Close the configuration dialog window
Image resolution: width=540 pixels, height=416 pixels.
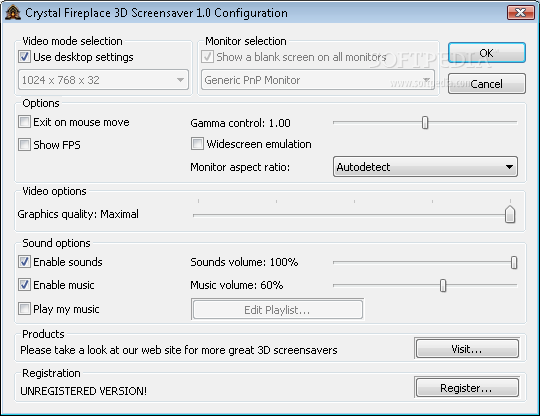point(520,13)
